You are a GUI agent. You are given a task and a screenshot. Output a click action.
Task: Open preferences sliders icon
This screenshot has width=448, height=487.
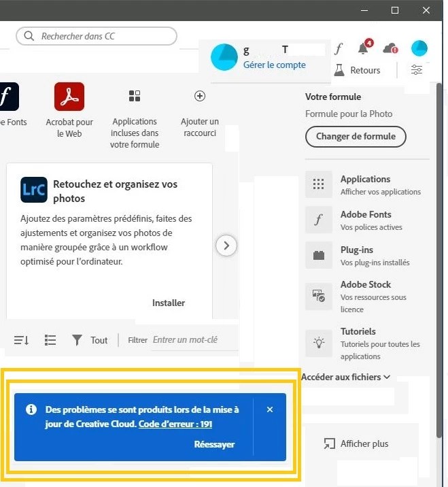click(417, 70)
